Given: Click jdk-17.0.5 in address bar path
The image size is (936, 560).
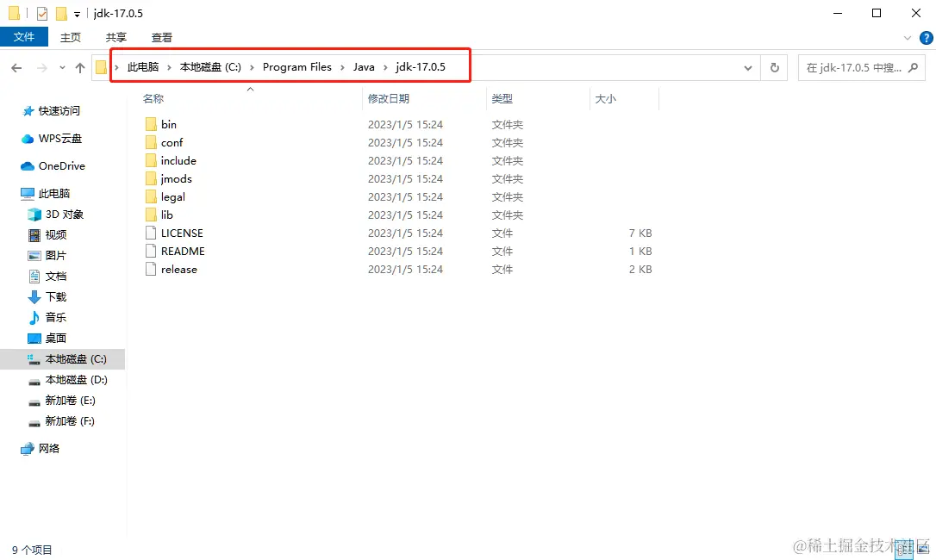Looking at the screenshot, I should [x=421, y=67].
